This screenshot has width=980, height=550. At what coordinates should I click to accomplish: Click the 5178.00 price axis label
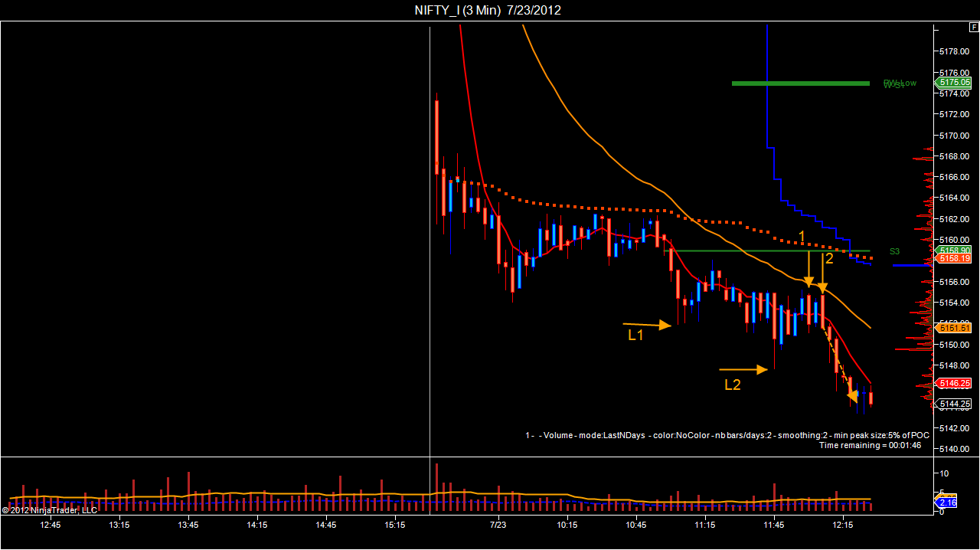click(x=954, y=51)
